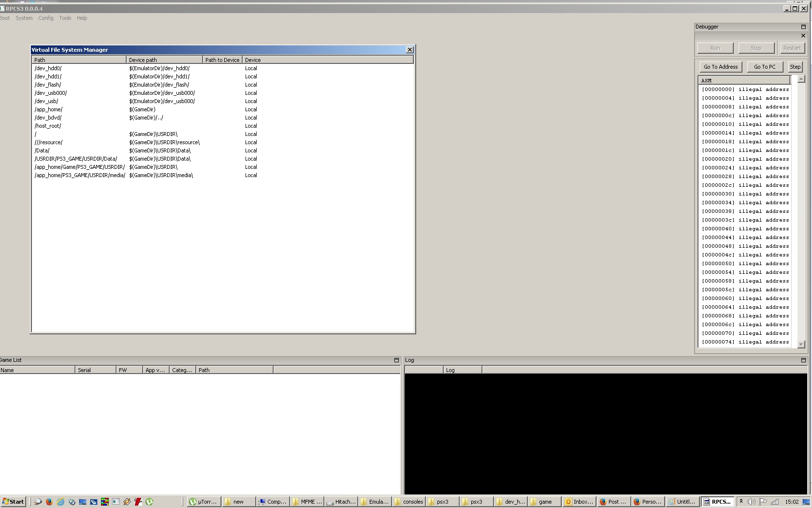This screenshot has height=508, width=812.
Task: Select the /dev_hdd1/ path row
Action: click(222, 76)
